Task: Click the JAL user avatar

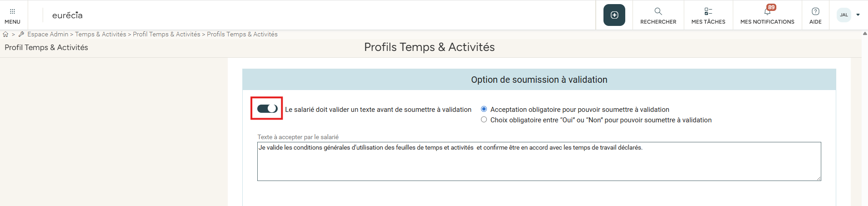Action: [x=843, y=15]
